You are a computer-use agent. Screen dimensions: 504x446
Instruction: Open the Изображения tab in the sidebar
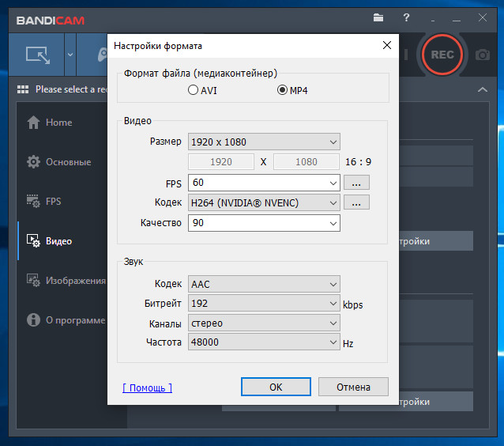62,281
